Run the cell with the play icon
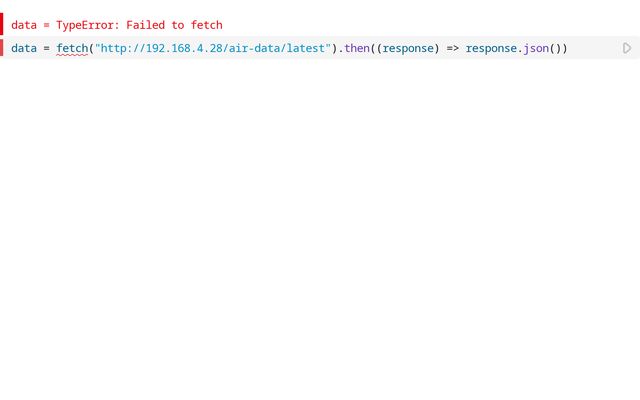640x400 pixels. [x=627, y=48]
